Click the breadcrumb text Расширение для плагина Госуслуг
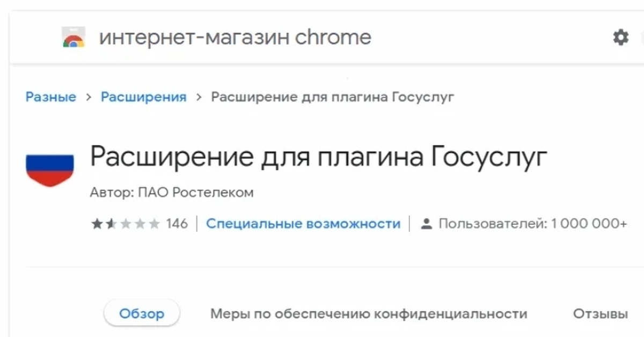 333,97
